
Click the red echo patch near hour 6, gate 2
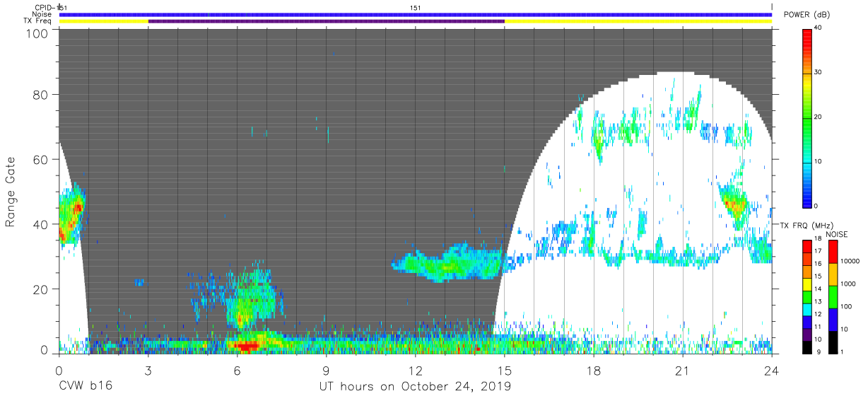pyautogui.click(x=246, y=346)
